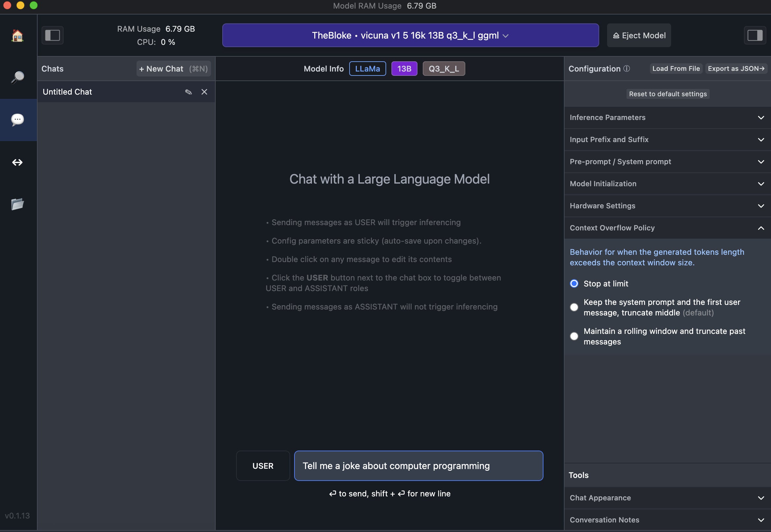Image resolution: width=771 pixels, height=532 pixels.
Task: Select the AI Chat speech bubble icon
Action: click(17, 119)
